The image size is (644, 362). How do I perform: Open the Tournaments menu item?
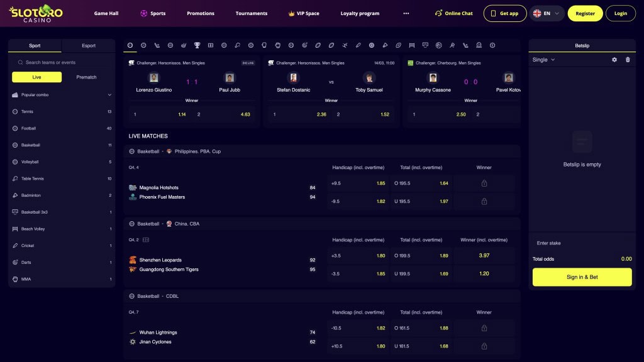click(251, 13)
